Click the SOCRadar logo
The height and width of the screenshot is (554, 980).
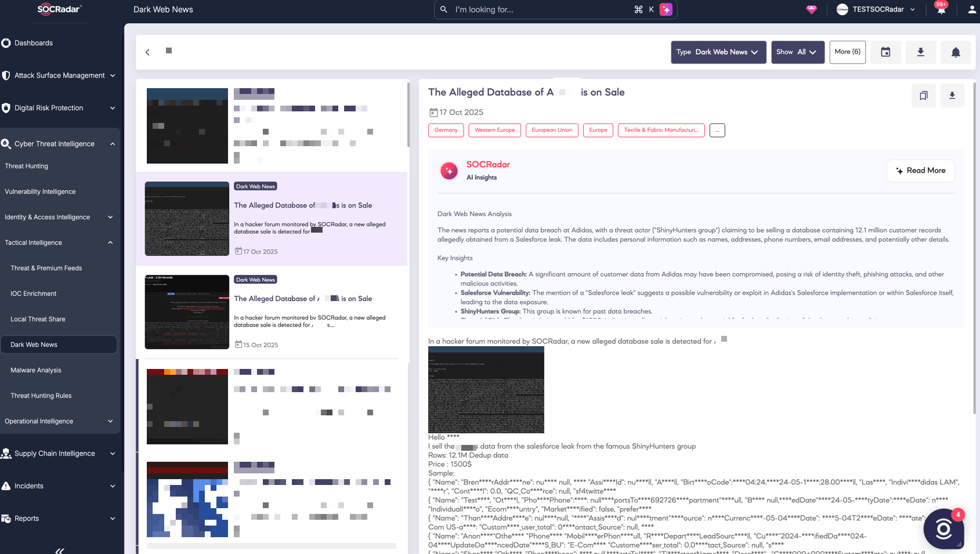60,9
